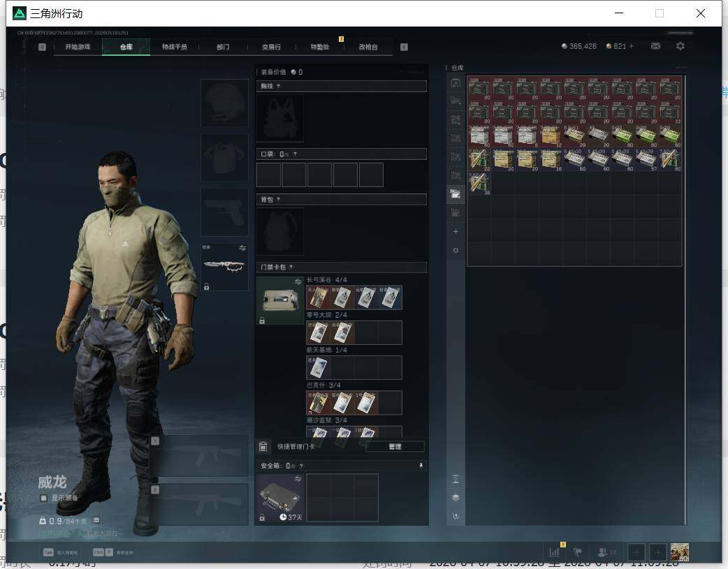Select the empty body armor slot

click(224, 158)
